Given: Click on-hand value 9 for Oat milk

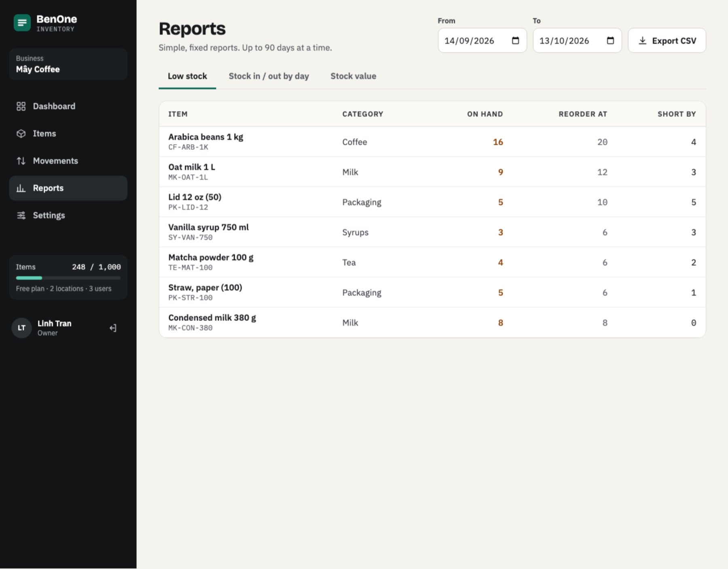Looking at the screenshot, I should [x=500, y=172].
